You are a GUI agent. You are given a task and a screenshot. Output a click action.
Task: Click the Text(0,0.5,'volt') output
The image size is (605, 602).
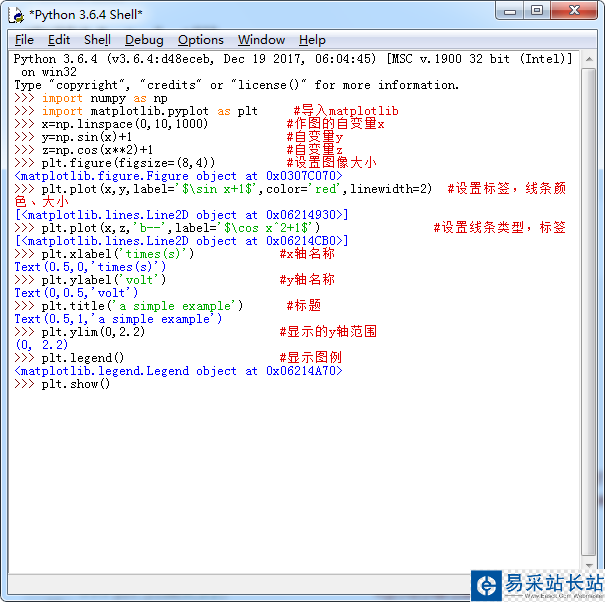[x=76, y=293]
